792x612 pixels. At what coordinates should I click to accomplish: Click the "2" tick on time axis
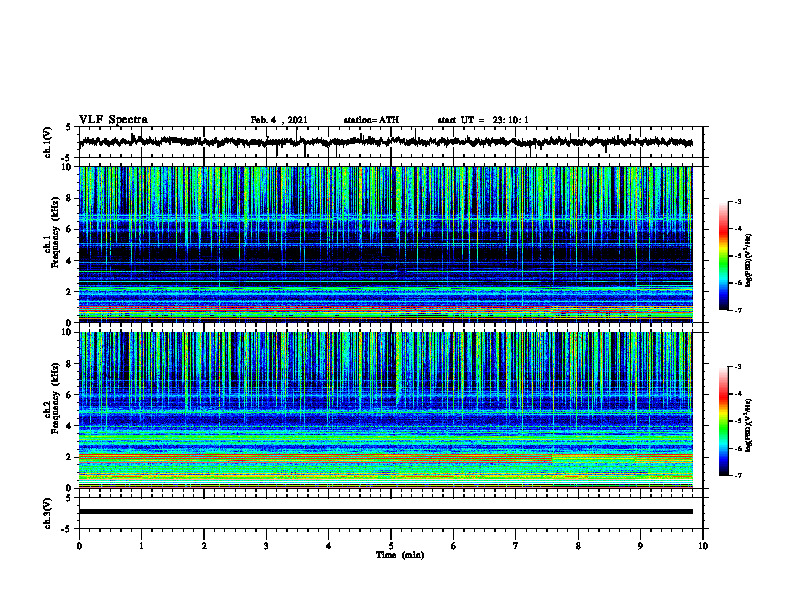point(204,546)
